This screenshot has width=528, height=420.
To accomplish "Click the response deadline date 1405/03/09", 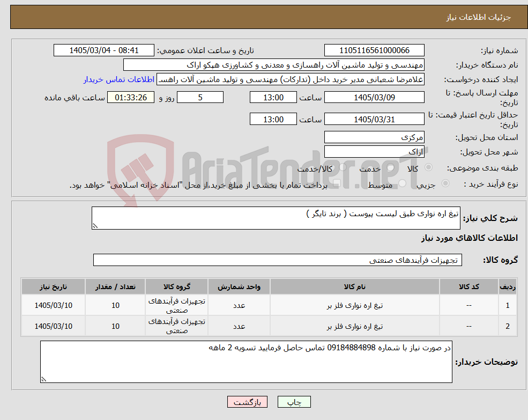I will [374, 98].
